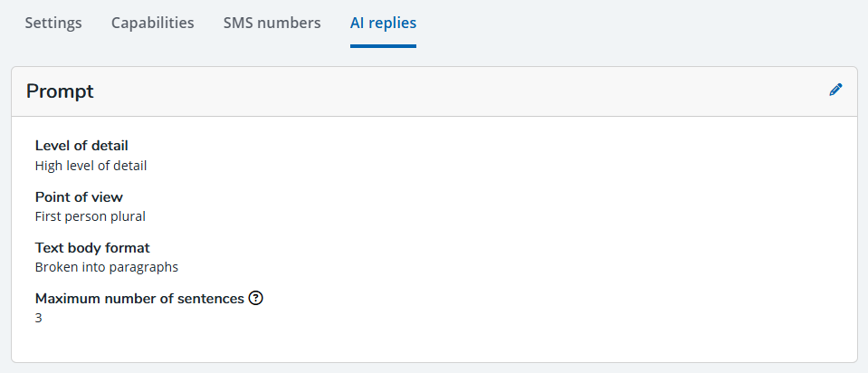This screenshot has height=373, width=868.
Task: Select the High level of detail value
Action: click(91, 166)
